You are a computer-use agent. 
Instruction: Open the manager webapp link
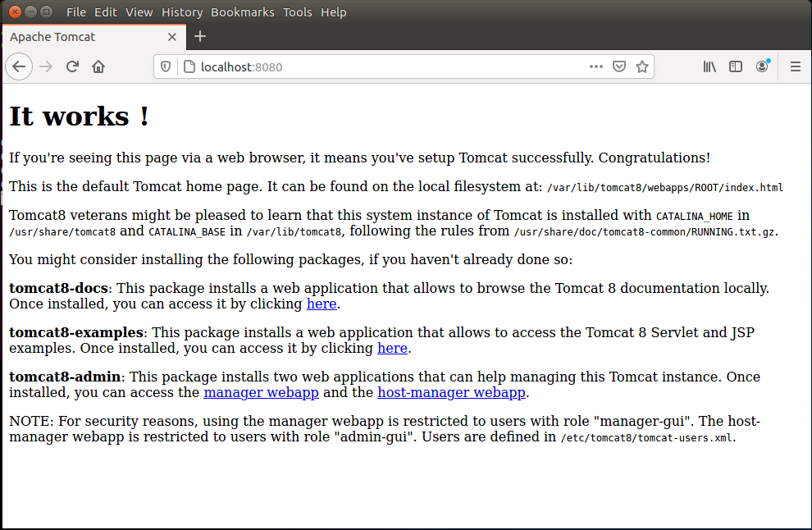point(261,392)
